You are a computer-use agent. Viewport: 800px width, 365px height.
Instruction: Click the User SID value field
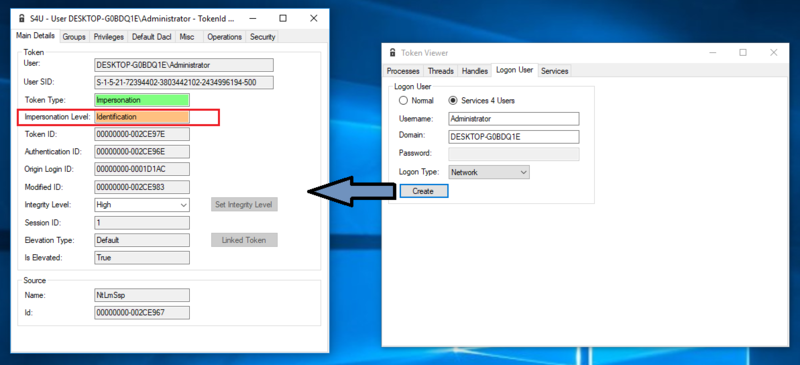(x=184, y=82)
